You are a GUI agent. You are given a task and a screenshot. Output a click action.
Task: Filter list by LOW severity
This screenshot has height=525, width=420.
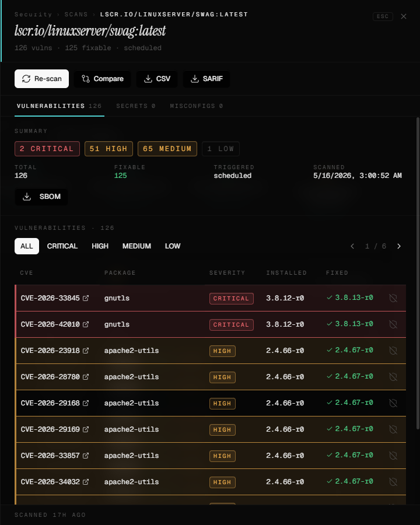173,246
